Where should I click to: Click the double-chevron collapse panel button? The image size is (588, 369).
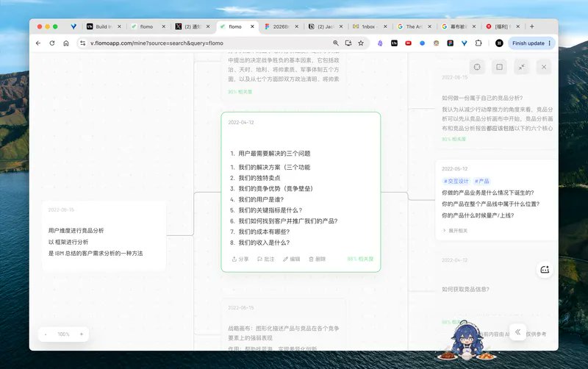tap(518, 332)
